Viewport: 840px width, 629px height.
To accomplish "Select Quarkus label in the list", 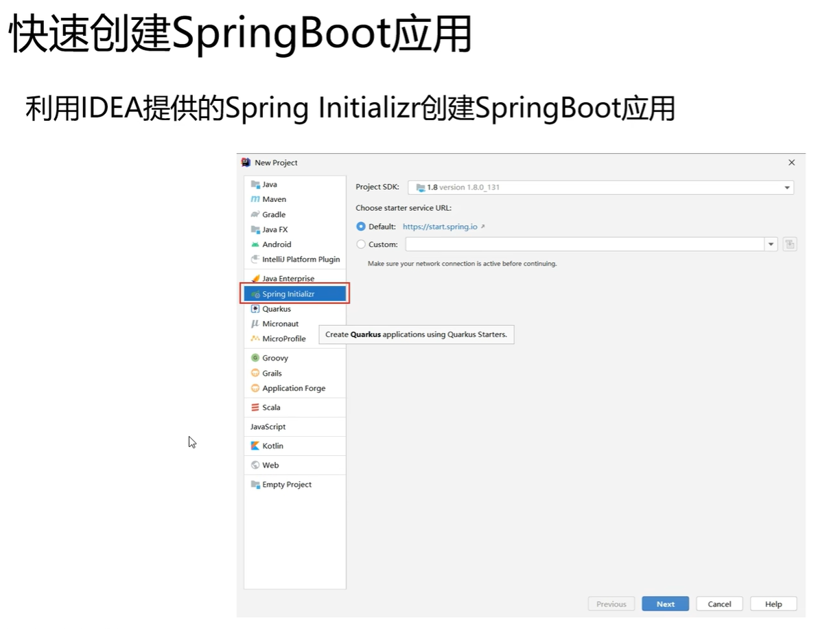I will (277, 309).
